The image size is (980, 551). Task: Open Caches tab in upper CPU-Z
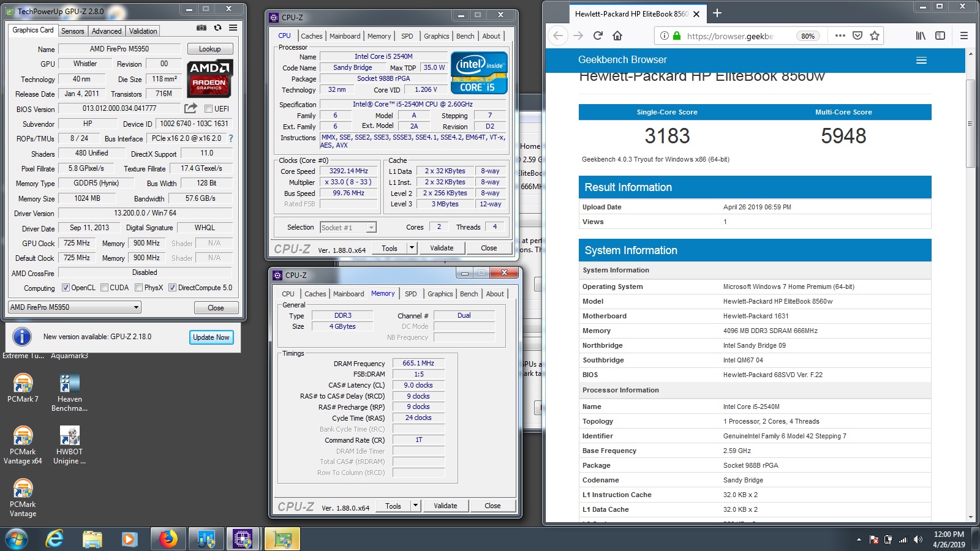coord(312,36)
